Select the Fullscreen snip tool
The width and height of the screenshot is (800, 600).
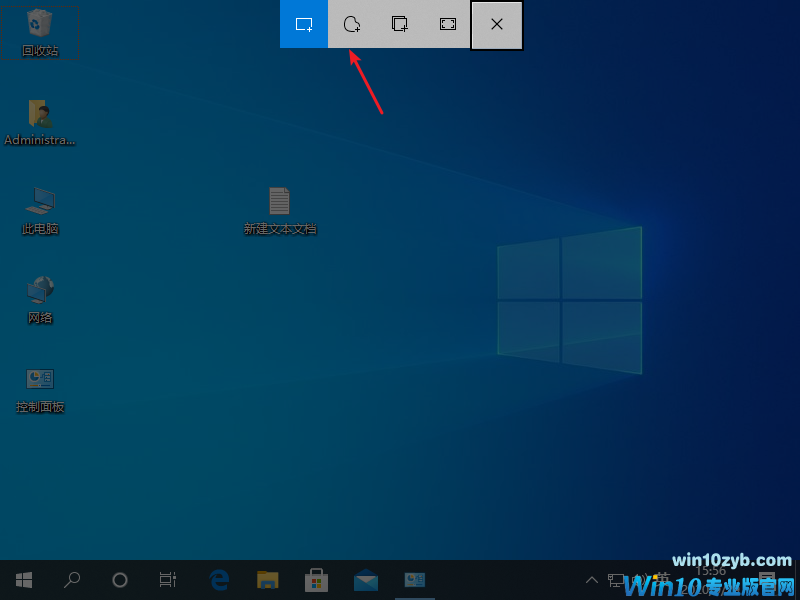pos(447,24)
